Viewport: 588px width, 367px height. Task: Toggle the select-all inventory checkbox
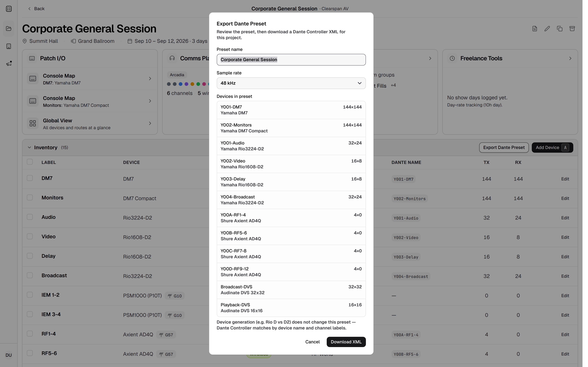tap(30, 162)
